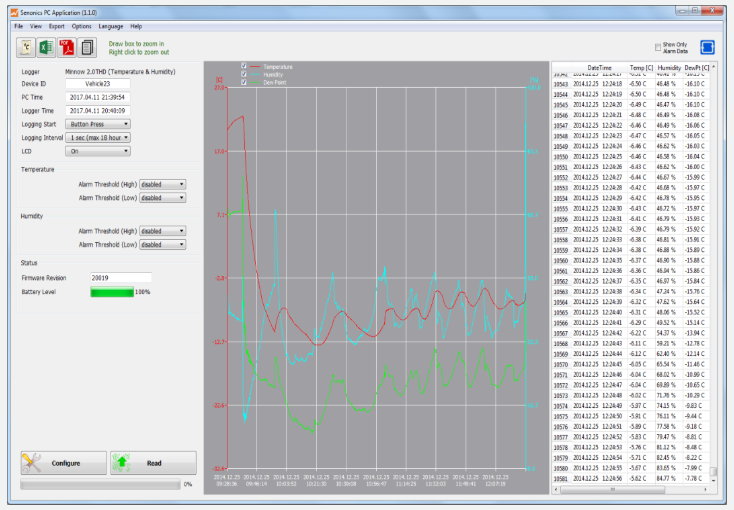Click the Minnow 2.0THD logger model text
734x510 pixels.
tap(120, 72)
